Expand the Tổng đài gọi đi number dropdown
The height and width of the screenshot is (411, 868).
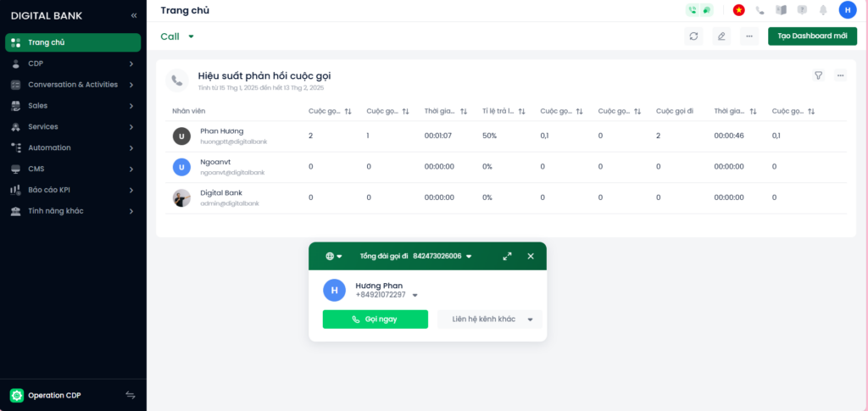(469, 256)
